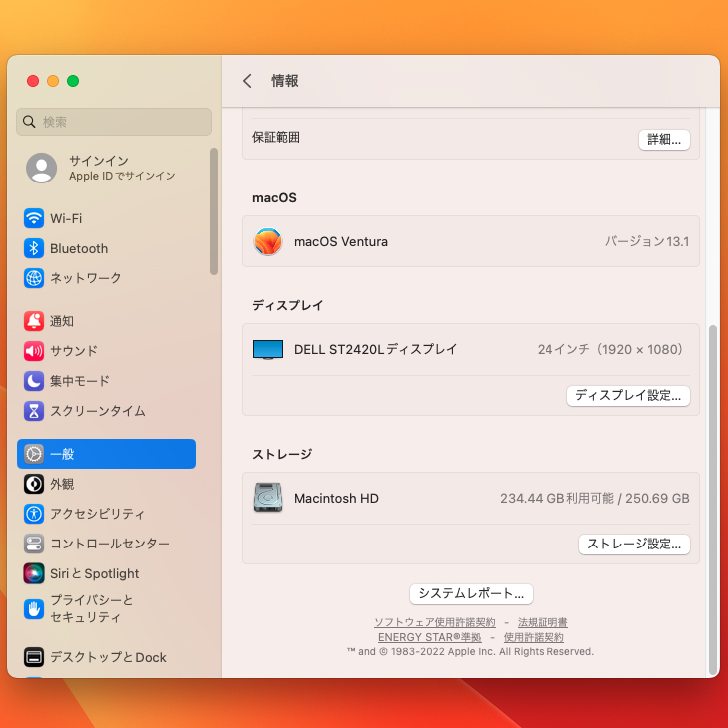The height and width of the screenshot is (728, 728).
Task: Open システムレポート... button
Action: [471, 593]
